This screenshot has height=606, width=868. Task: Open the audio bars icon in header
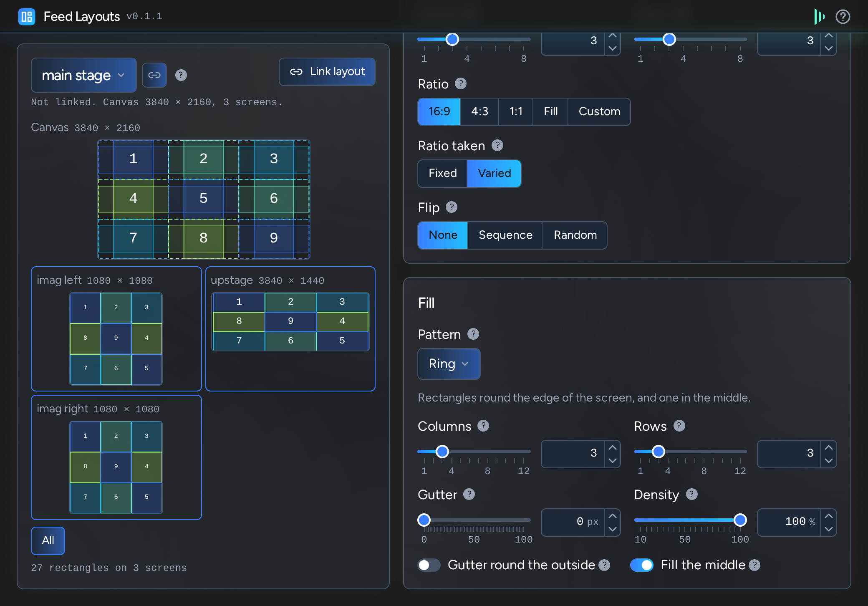click(819, 17)
